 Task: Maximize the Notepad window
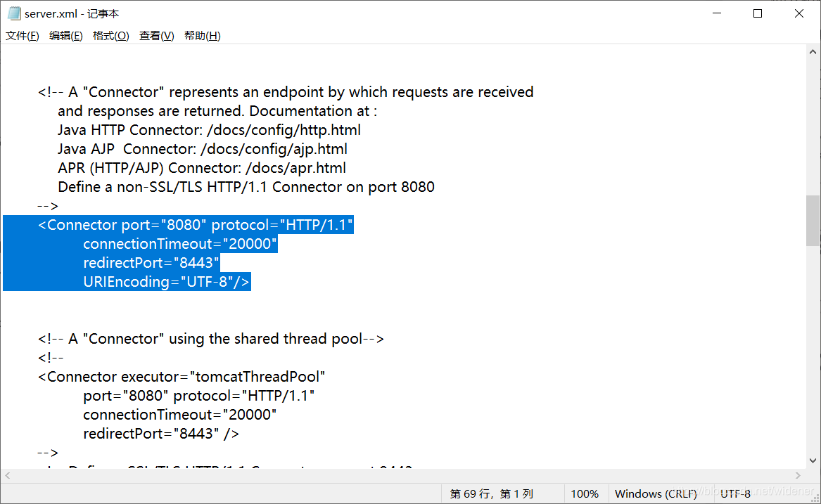click(758, 13)
